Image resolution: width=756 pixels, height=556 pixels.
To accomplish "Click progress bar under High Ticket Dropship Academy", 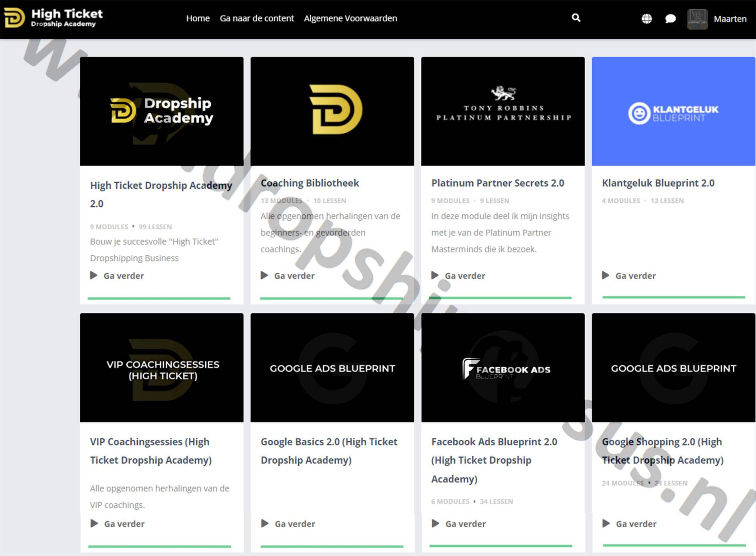I will (x=159, y=298).
